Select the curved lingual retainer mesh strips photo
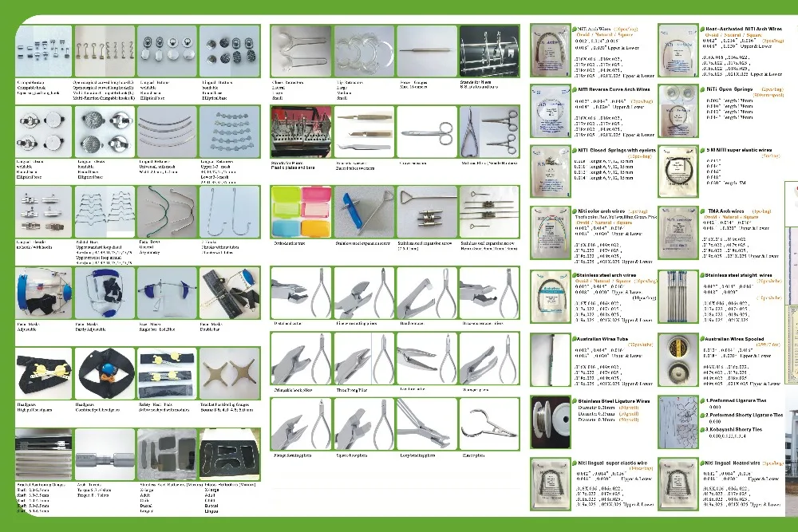The height and width of the screenshot is (532, 798). [x=167, y=132]
